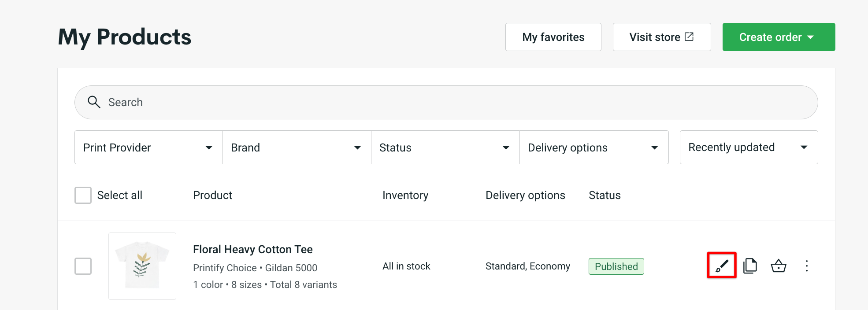The image size is (868, 310).
Task: Open the Delivery options filter dropdown
Action: click(x=594, y=147)
